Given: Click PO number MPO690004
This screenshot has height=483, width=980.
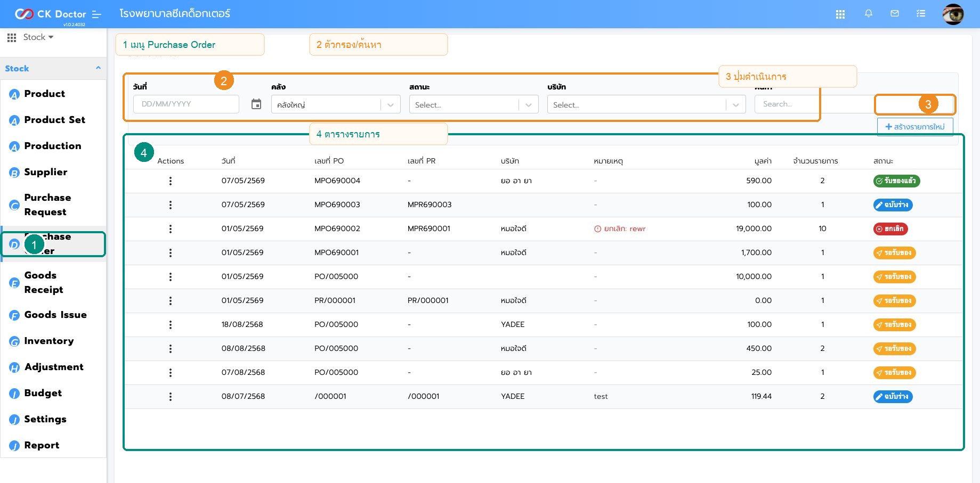Looking at the screenshot, I should [337, 181].
